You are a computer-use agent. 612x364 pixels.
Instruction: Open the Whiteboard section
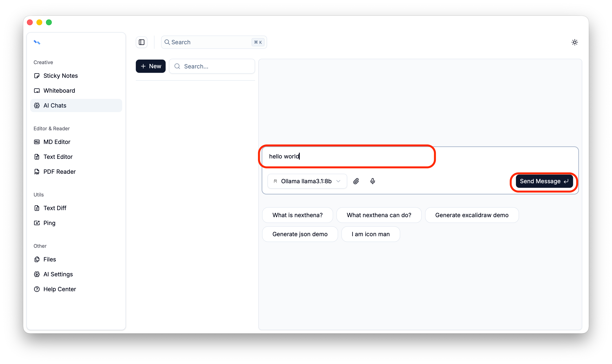click(x=59, y=91)
